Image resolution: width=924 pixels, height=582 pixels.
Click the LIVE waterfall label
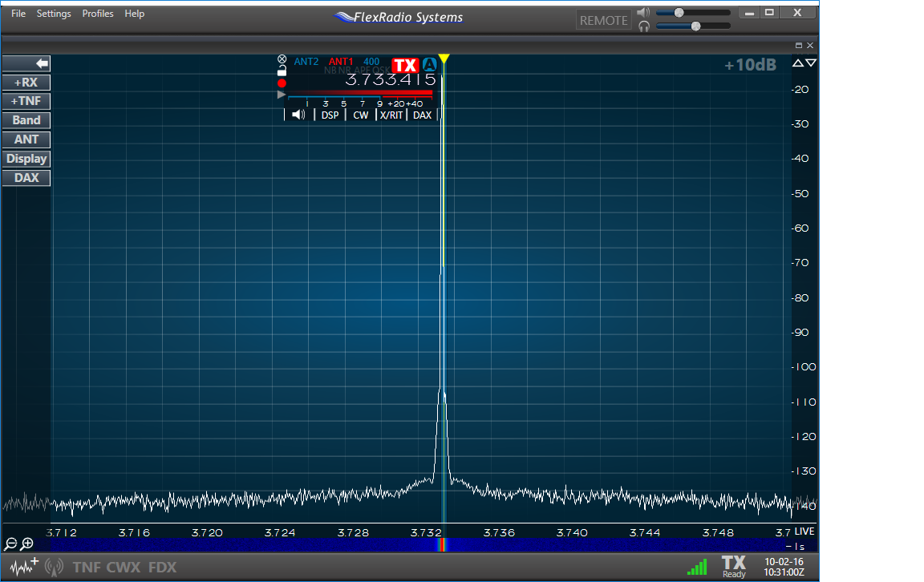pos(804,531)
